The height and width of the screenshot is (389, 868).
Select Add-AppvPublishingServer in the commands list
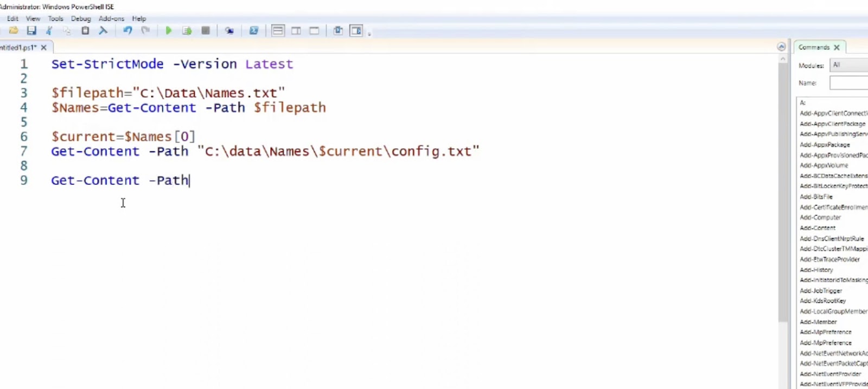[833, 134]
